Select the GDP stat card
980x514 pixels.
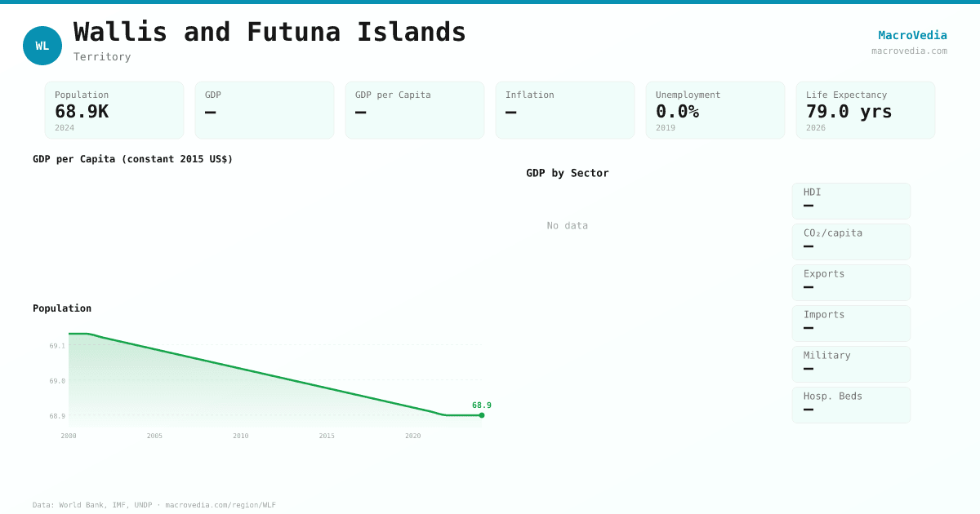pyautogui.click(x=265, y=110)
